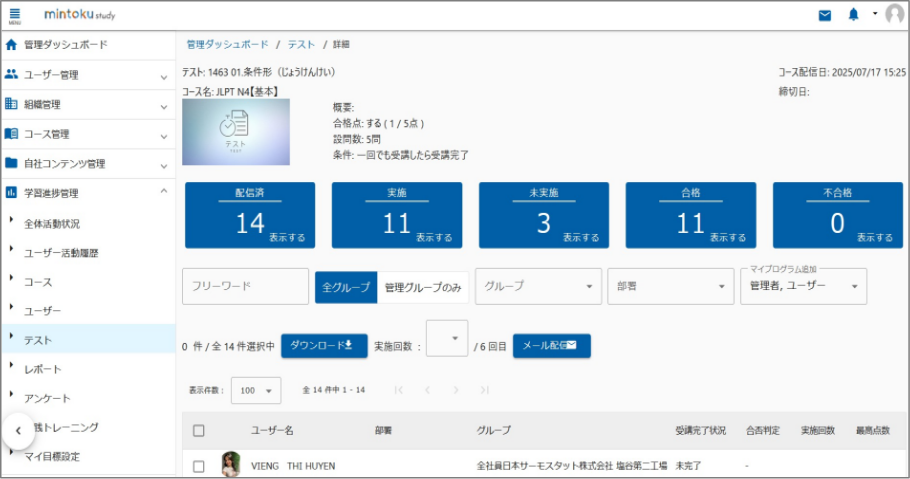Click the mail envelope icon in header
Viewport: 910px width, 479px height.
pyautogui.click(x=824, y=15)
